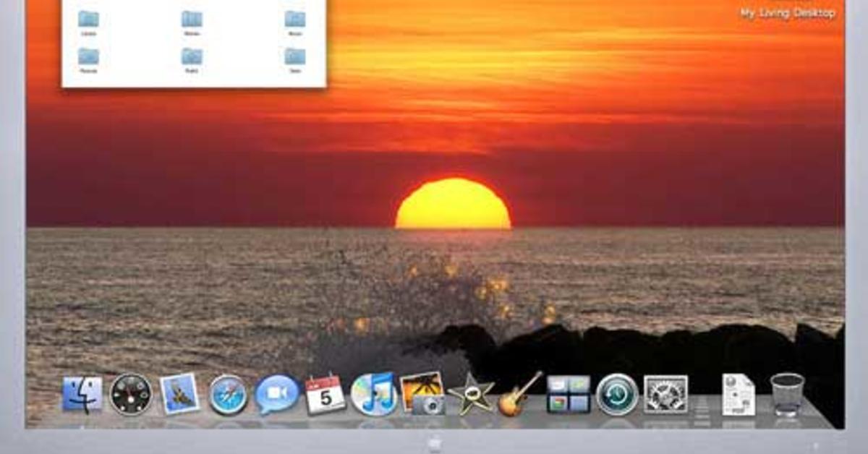Open GarageBand guitar icon
This screenshot has width=868, height=454.
click(519, 394)
